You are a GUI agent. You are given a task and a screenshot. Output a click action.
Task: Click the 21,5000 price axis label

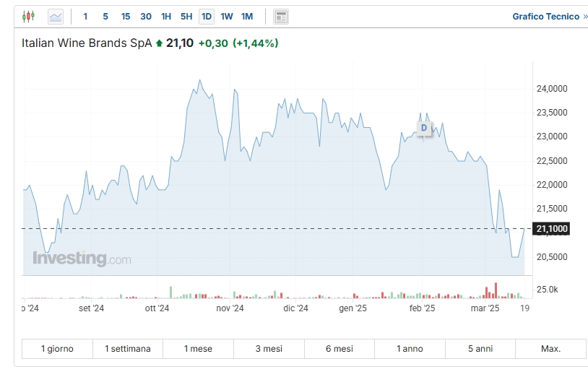(552, 209)
